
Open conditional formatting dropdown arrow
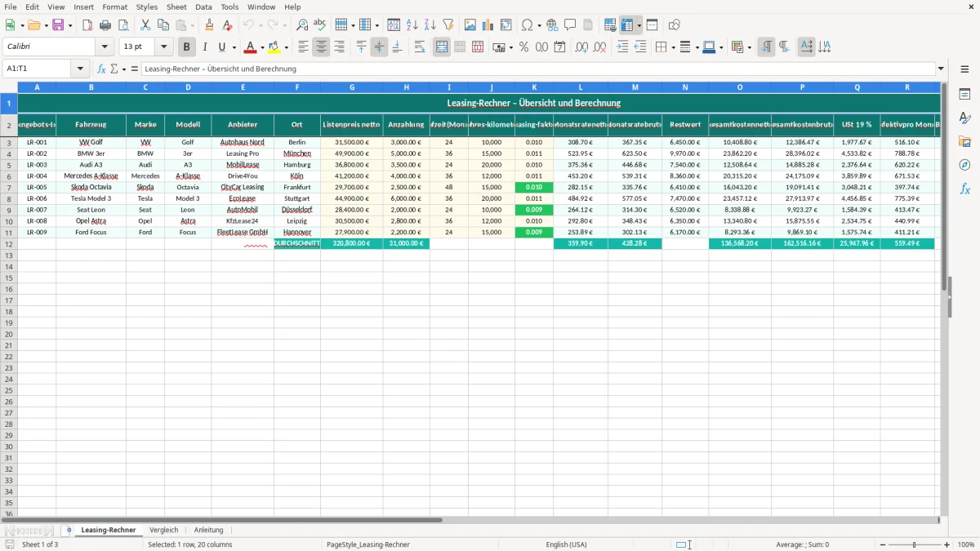[749, 47]
